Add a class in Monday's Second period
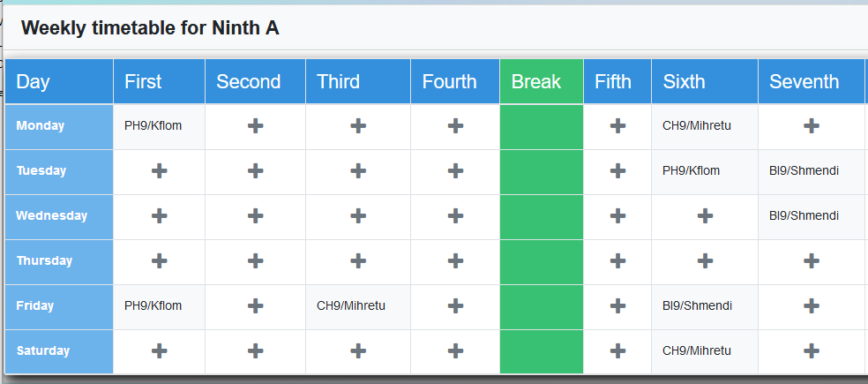The width and height of the screenshot is (868, 384). pyautogui.click(x=255, y=126)
